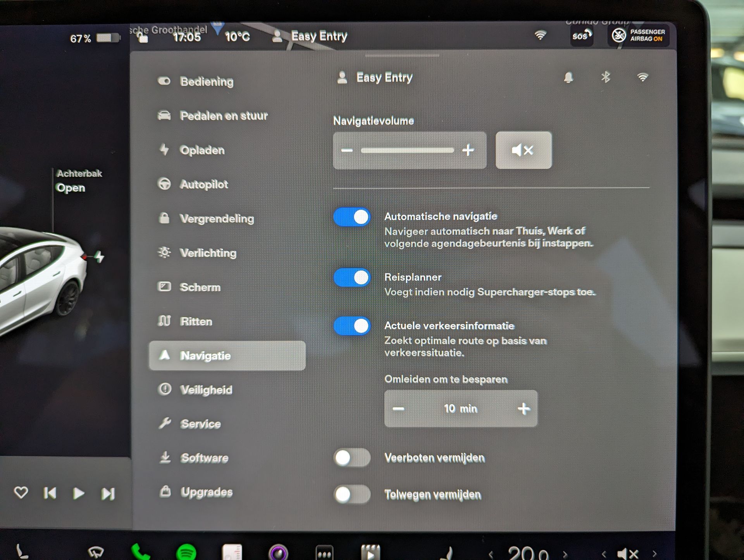Switch to the Software menu item
The width and height of the screenshot is (744, 560).
[204, 458]
